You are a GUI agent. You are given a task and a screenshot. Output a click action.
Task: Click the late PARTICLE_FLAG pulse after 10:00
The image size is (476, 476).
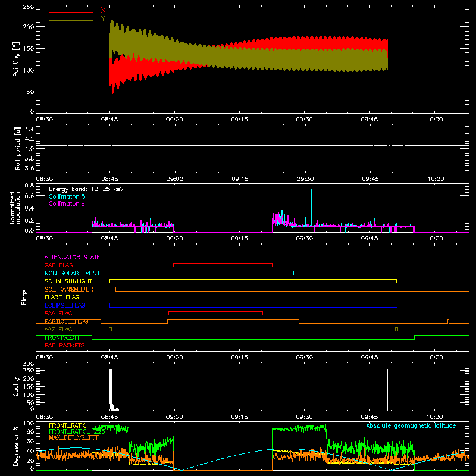coord(449,321)
